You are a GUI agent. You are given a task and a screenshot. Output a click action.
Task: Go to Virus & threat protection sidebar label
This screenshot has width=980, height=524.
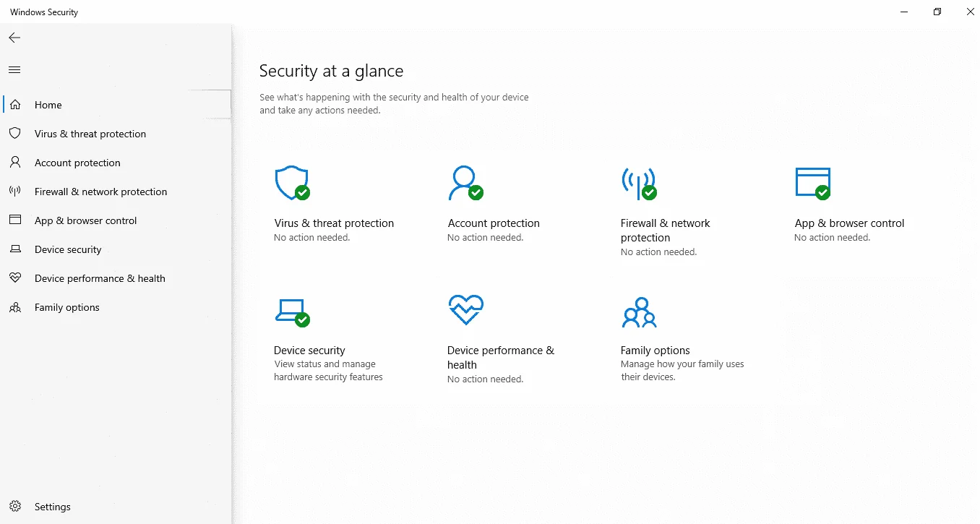90,134
